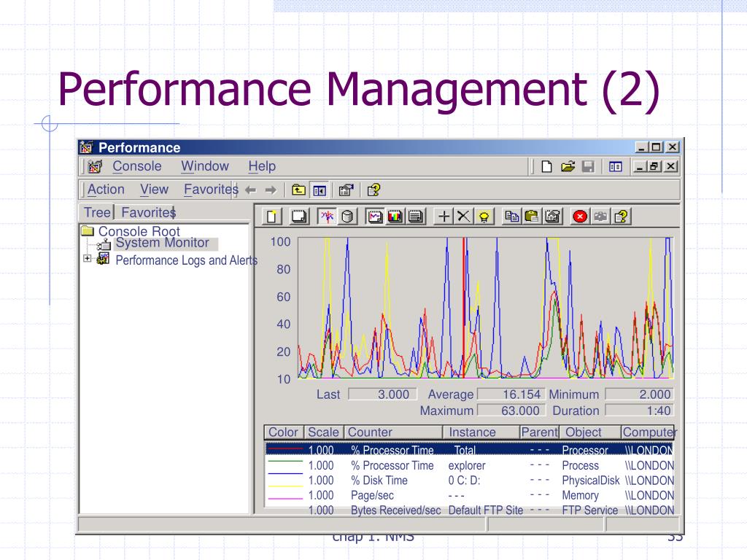Click the green color line of explorer counter
Image resolution: width=747 pixels, height=560 pixels.
coord(285,462)
